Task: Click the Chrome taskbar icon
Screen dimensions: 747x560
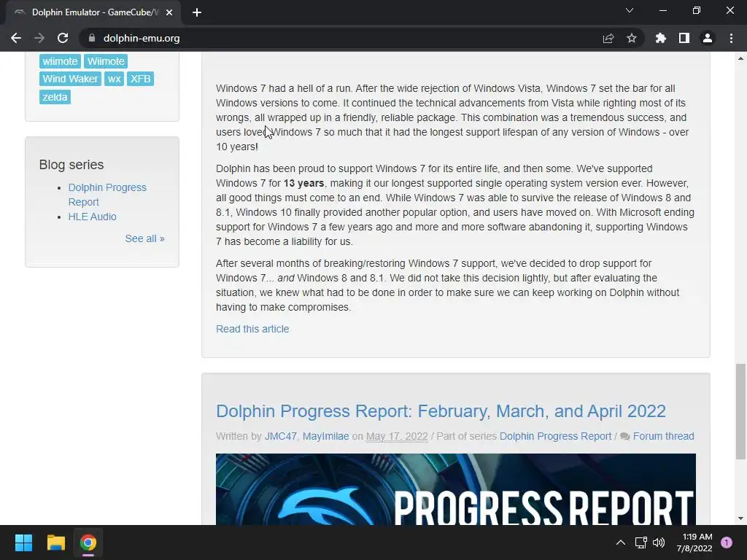Action: (88, 542)
